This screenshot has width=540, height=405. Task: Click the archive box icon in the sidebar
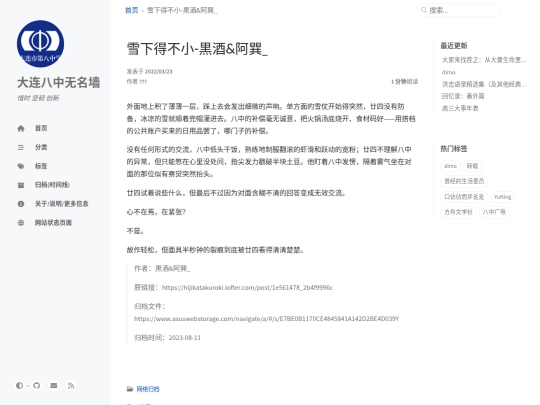pos(21,185)
